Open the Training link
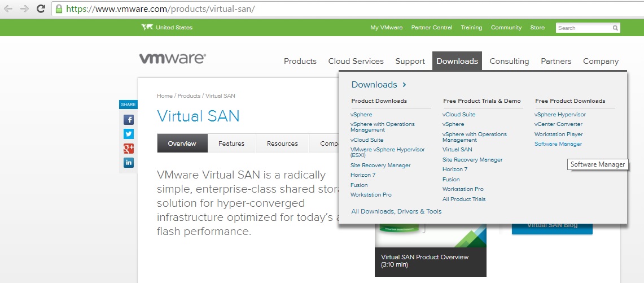This screenshot has height=283, width=644. click(471, 28)
